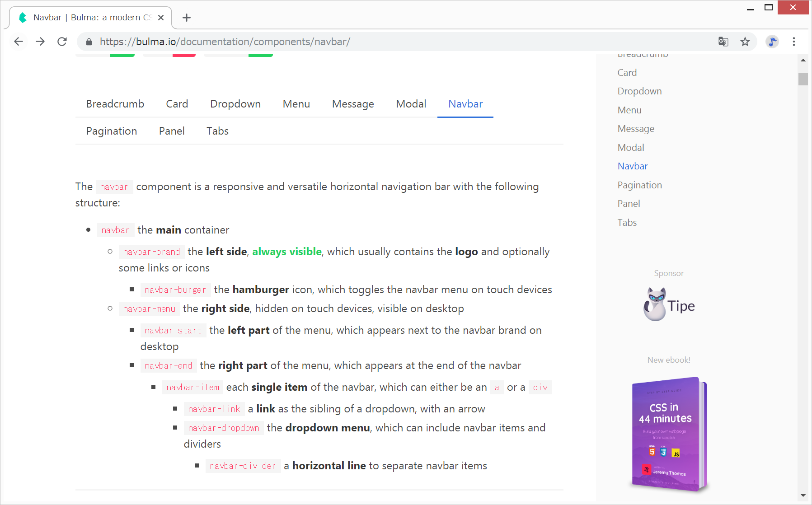Select the Modal tab
Viewport: 812px width, 505px height.
point(411,104)
